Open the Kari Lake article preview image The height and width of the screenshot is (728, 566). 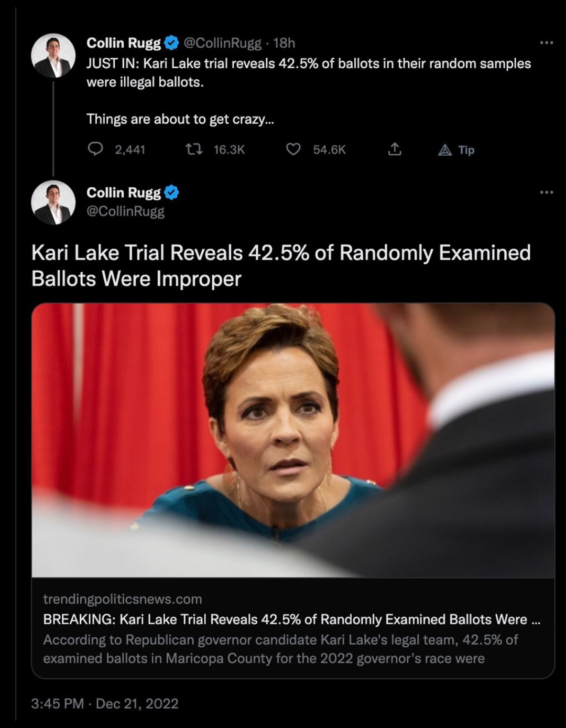click(292, 440)
